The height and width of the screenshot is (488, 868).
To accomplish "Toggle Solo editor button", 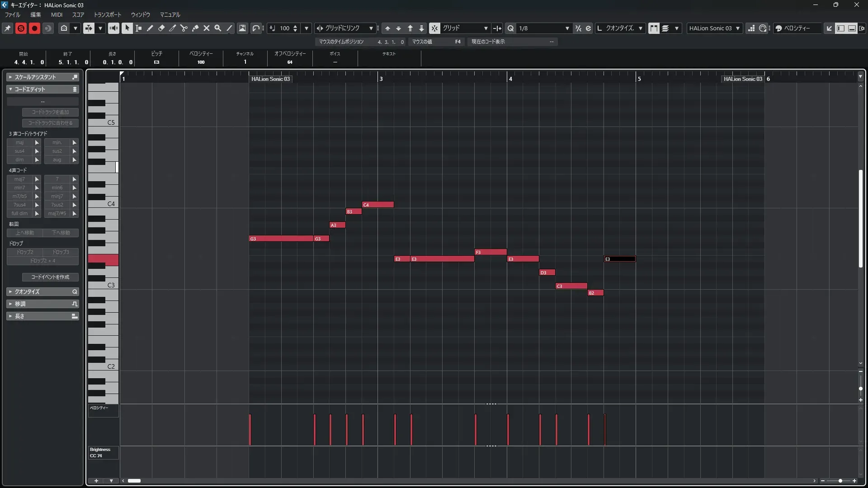I will pyautogui.click(x=21, y=28).
